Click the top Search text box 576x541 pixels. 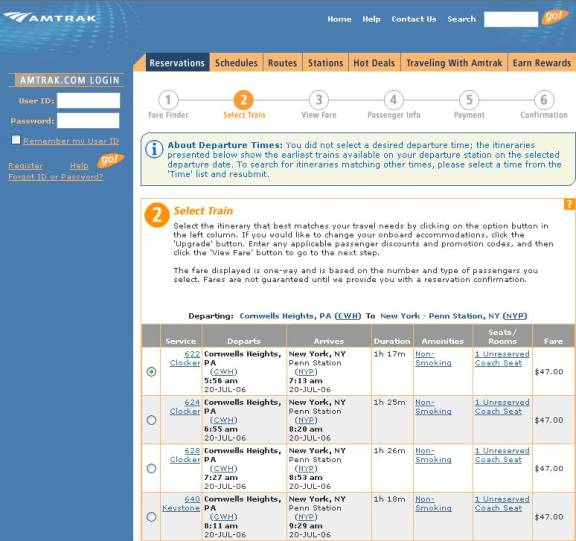(511, 19)
